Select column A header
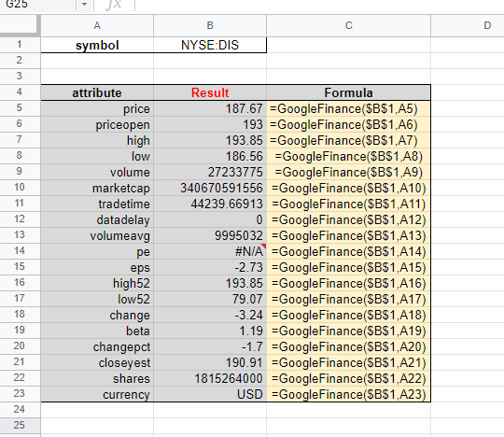The height and width of the screenshot is (437, 504). 97,25
